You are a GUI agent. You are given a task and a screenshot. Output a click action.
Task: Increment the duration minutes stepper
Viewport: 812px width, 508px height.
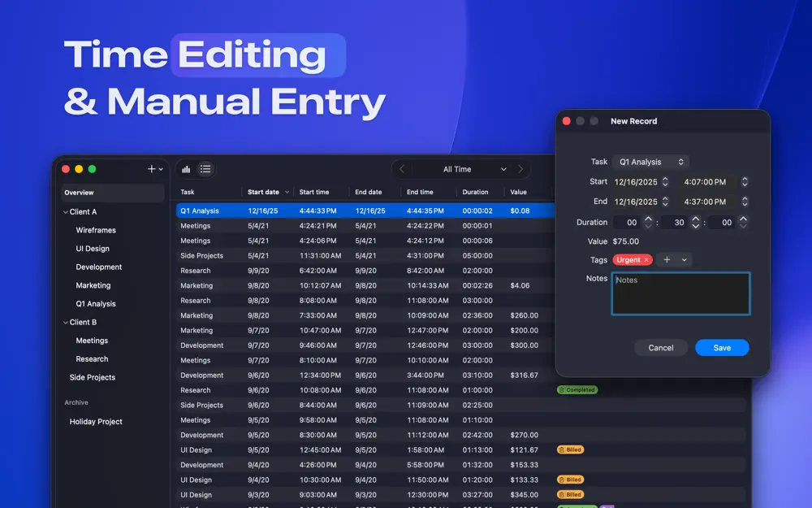696,218
